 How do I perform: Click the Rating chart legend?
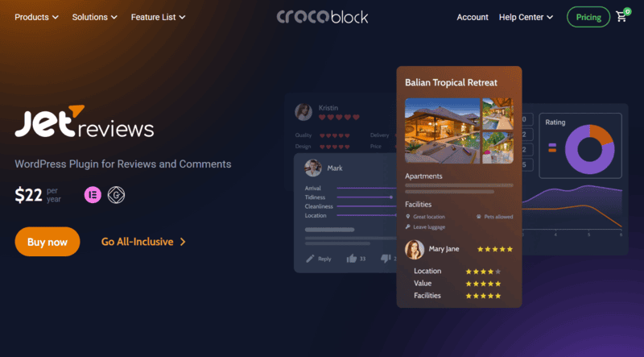pos(552,147)
